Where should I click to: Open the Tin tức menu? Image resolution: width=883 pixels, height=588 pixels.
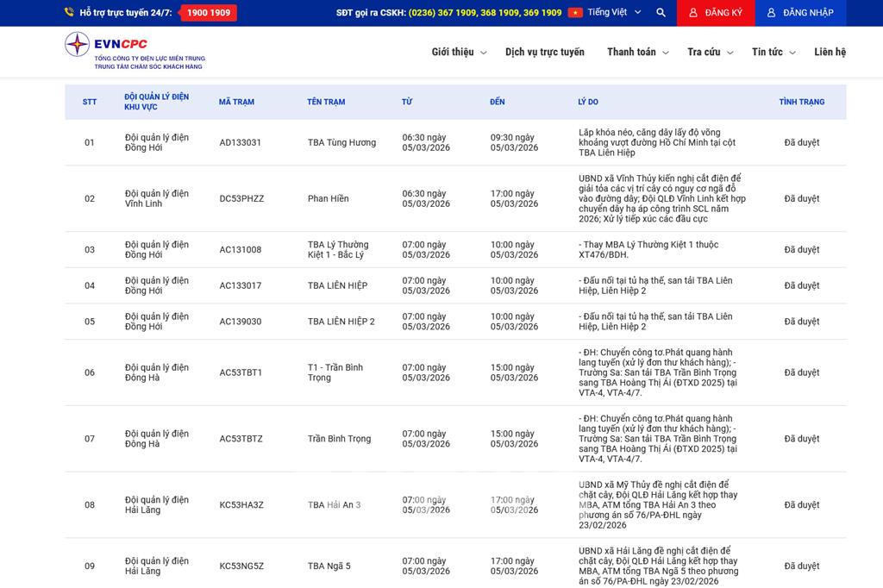(773, 52)
